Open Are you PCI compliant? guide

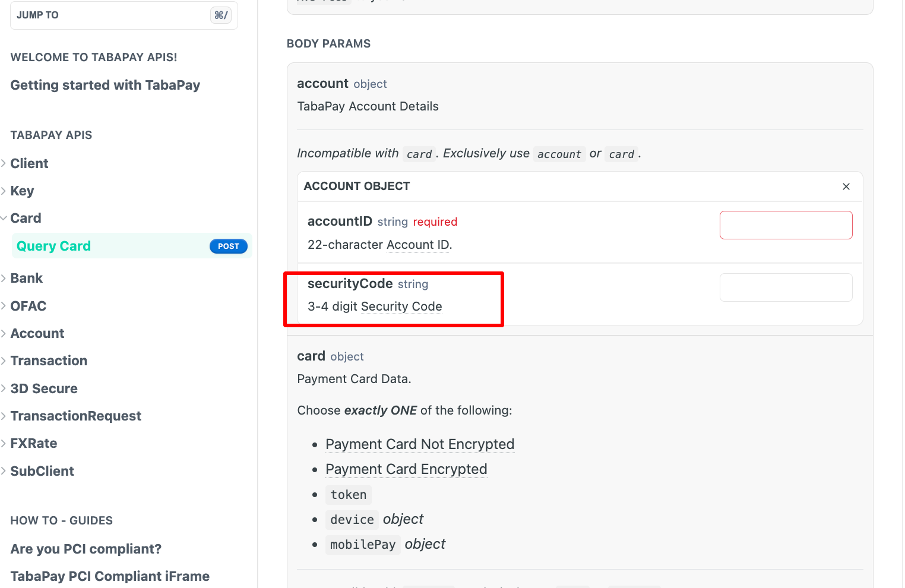(86, 549)
